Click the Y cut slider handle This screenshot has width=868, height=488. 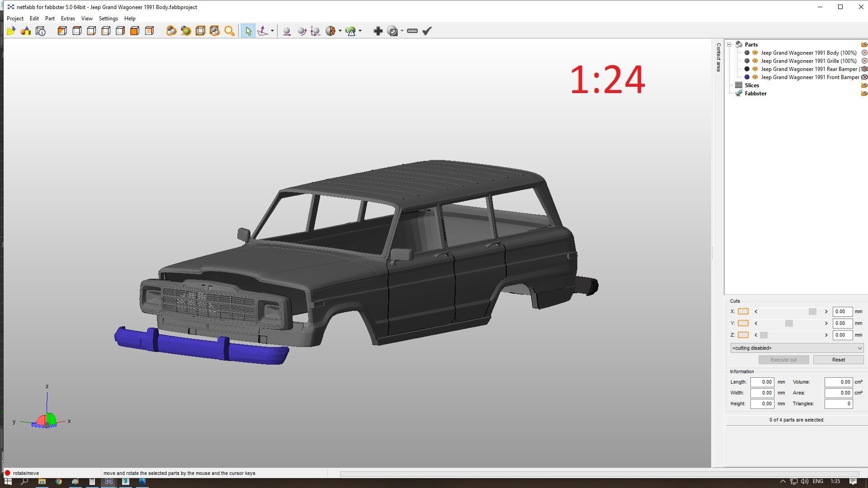pyautogui.click(x=789, y=323)
